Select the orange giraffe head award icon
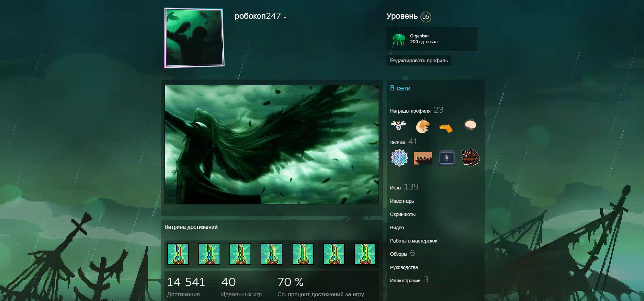 coord(446,127)
